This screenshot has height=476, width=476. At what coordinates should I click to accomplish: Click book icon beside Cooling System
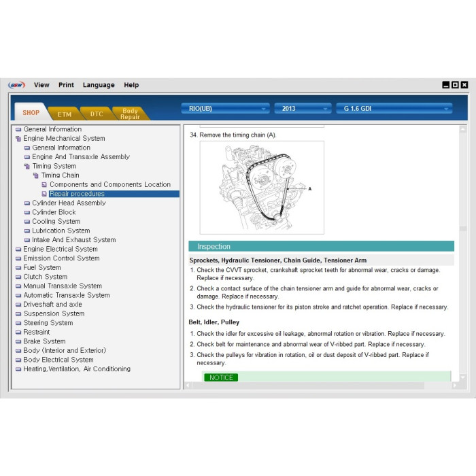[x=27, y=222]
